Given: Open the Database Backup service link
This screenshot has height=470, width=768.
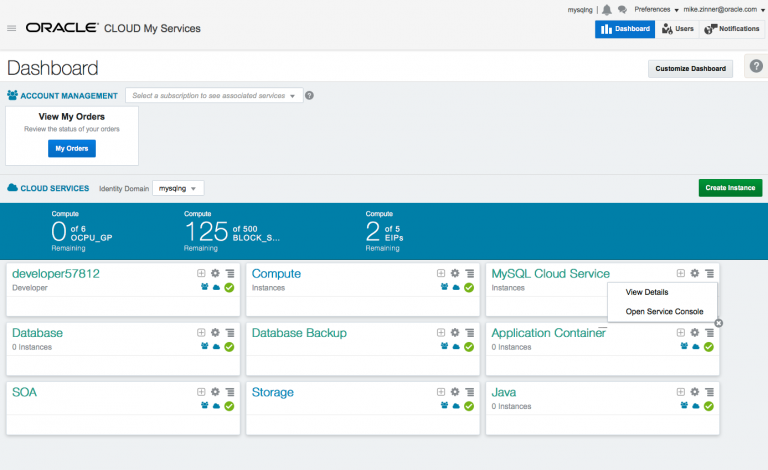Looking at the screenshot, I should [x=299, y=333].
